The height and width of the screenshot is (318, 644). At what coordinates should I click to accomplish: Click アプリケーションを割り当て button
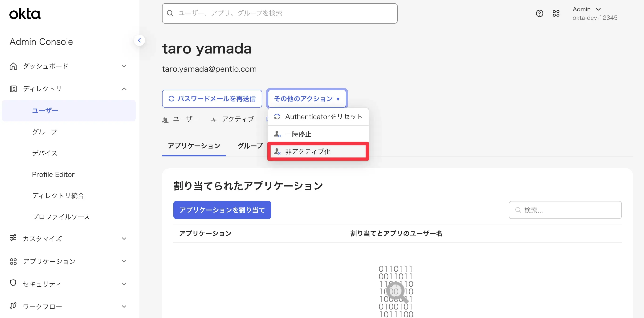pyautogui.click(x=222, y=210)
